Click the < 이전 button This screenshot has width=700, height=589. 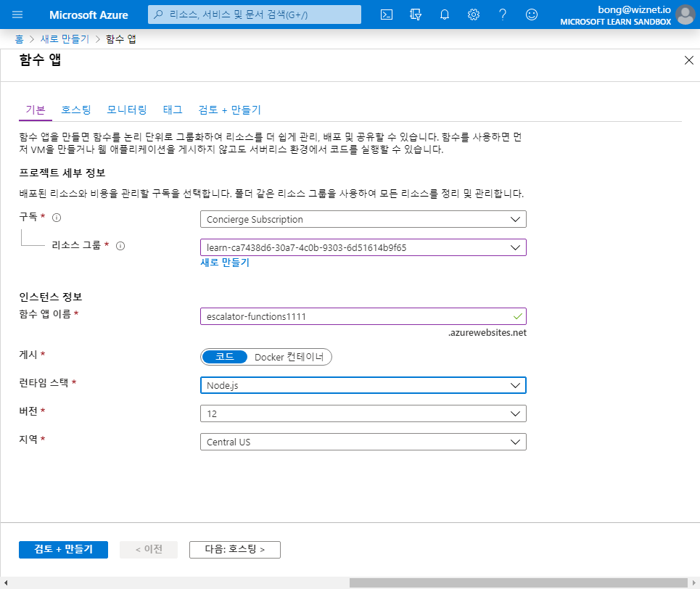[149, 549]
